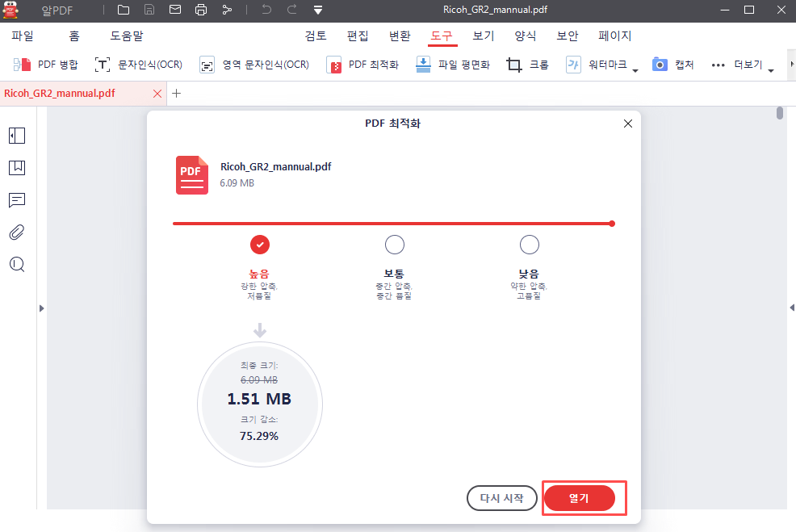Image resolution: width=796 pixels, height=532 pixels.
Task: Open the page thumbnails panel icon
Action: [17, 136]
